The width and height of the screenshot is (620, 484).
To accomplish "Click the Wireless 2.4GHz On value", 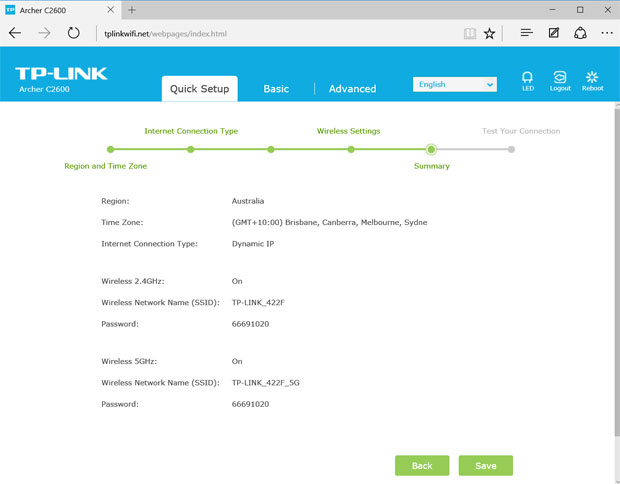I will point(237,281).
